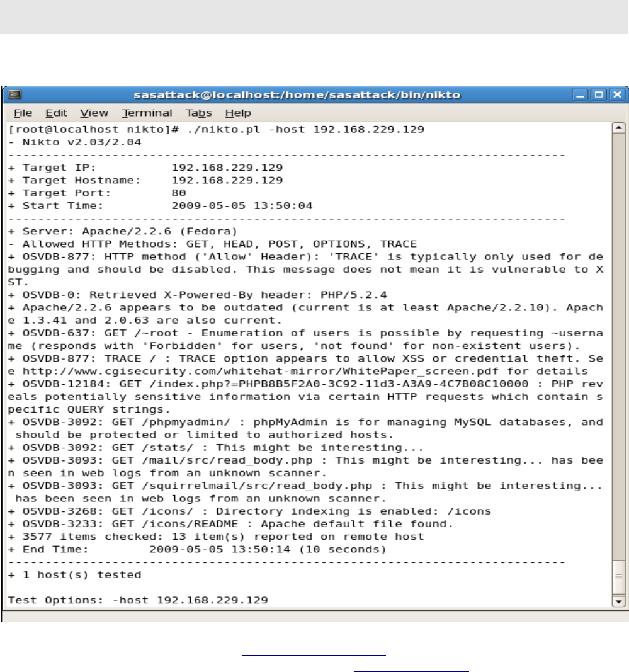Click the 'GET /mail/src/read_body.php' line
Screen dimensions: 629x672
pyautogui.click(x=305, y=460)
